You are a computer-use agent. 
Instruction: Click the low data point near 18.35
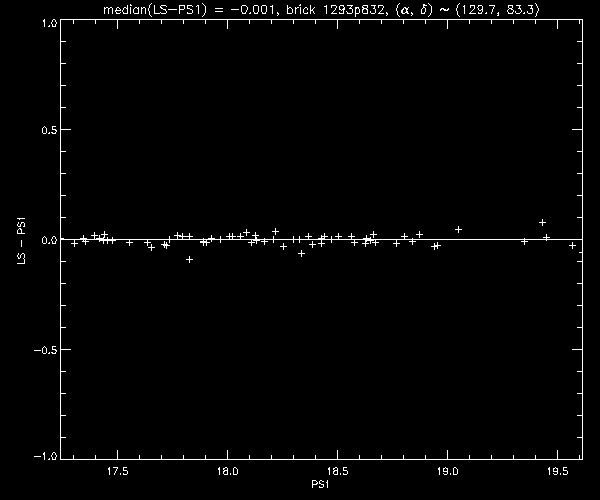pos(302,254)
